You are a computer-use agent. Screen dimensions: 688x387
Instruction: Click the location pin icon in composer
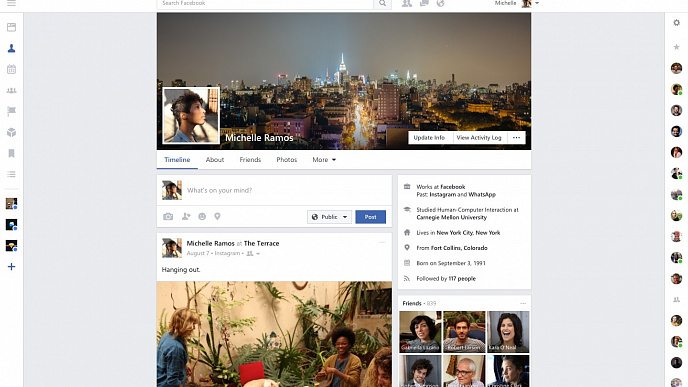click(217, 216)
